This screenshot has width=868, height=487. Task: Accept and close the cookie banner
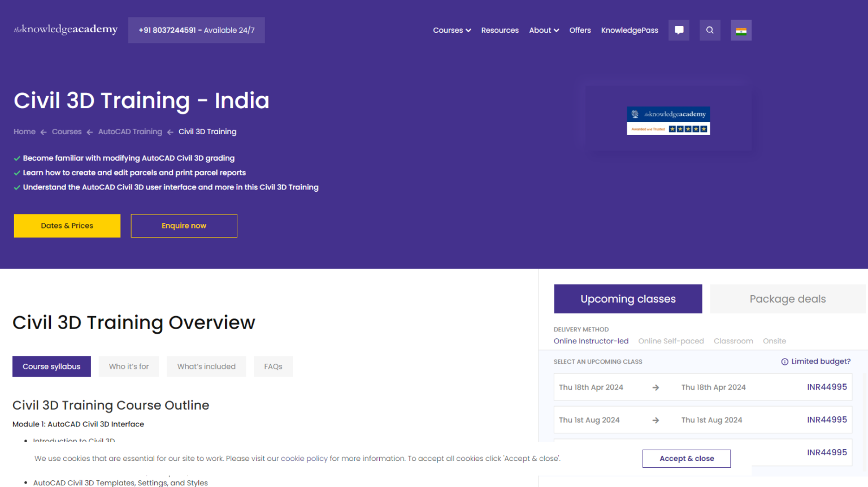[686, 459]
